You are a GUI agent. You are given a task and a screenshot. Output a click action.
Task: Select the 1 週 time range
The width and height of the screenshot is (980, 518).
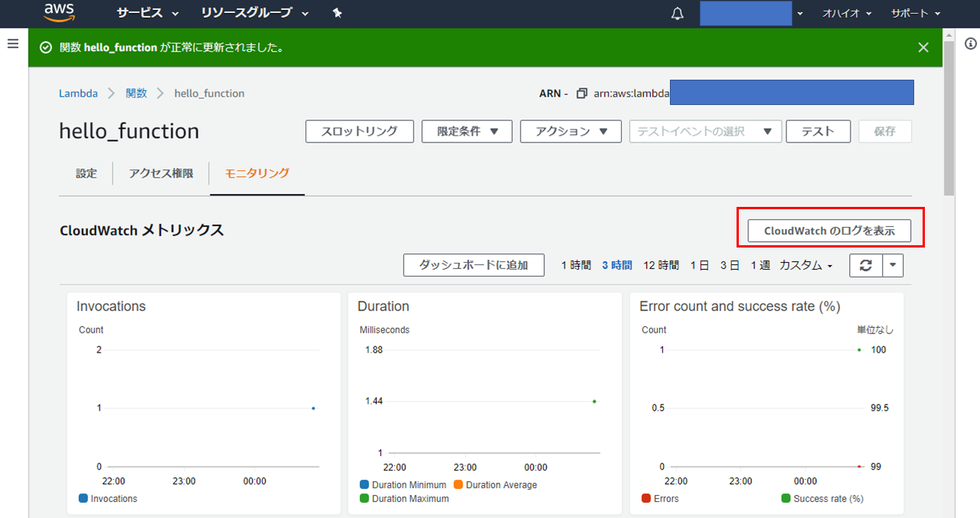tap(760, 265)
